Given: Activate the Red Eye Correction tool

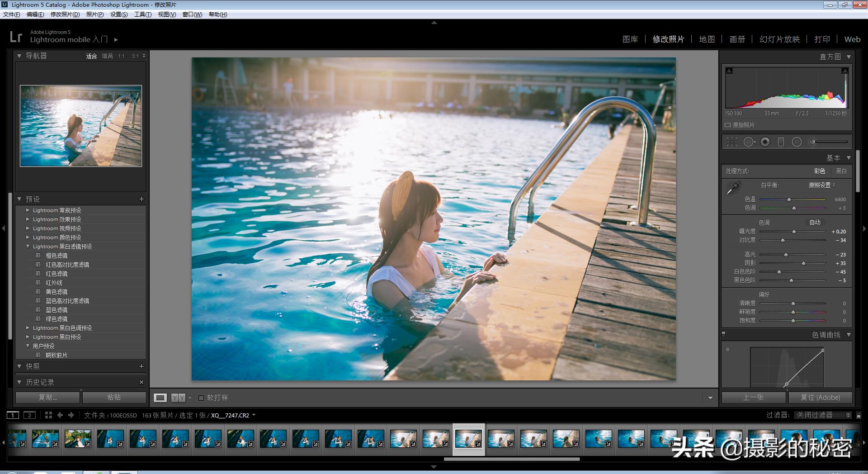Looking at the screenshot, I should [765, 142].
